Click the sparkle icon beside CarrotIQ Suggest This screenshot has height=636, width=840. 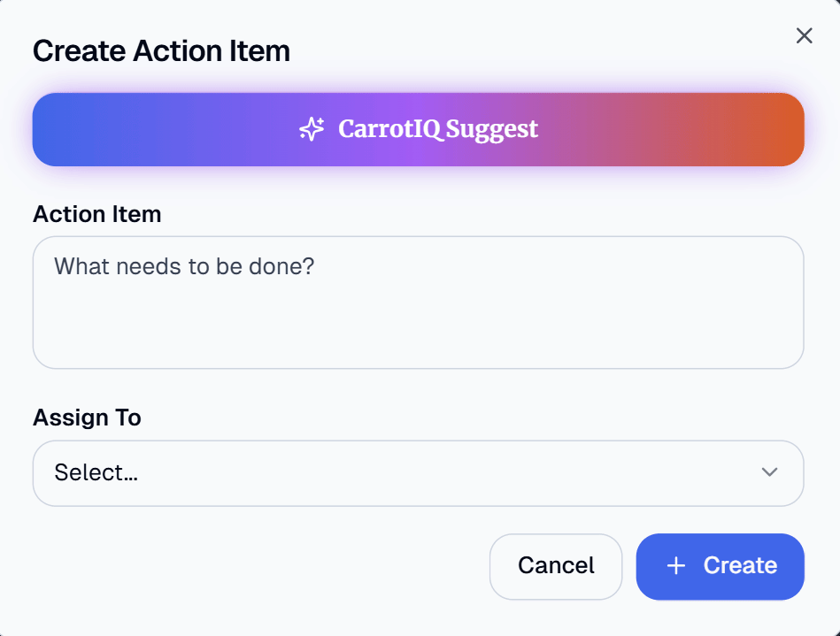tap(312, 130)
